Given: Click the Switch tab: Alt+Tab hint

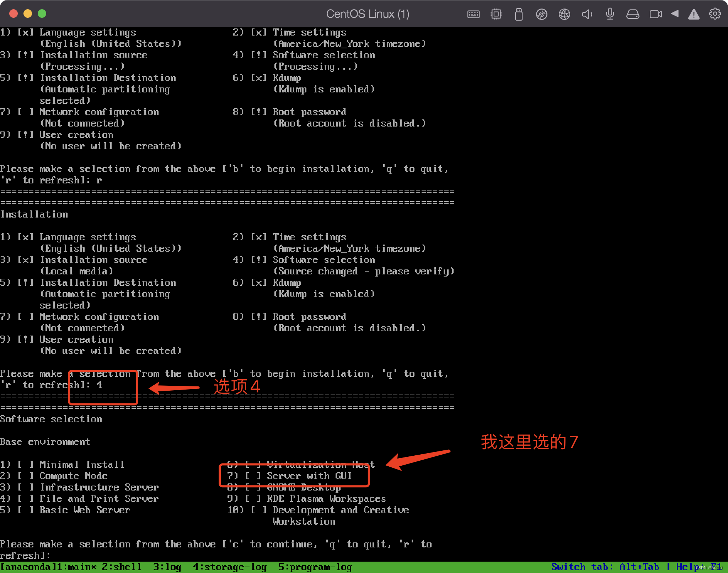Looking at the screenshot, I should coord(605,567).
